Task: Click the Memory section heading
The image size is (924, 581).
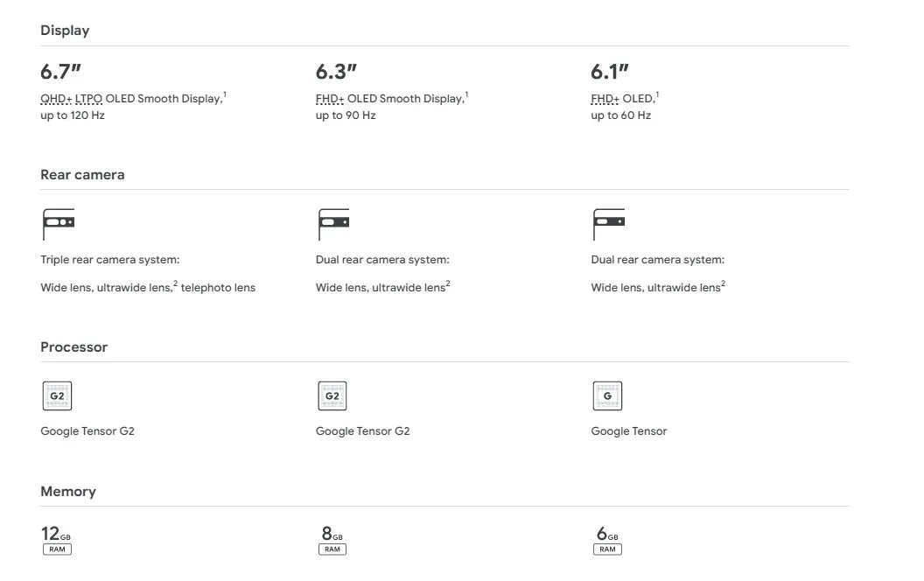Action: pyautogui.click(x=68, y=492)
